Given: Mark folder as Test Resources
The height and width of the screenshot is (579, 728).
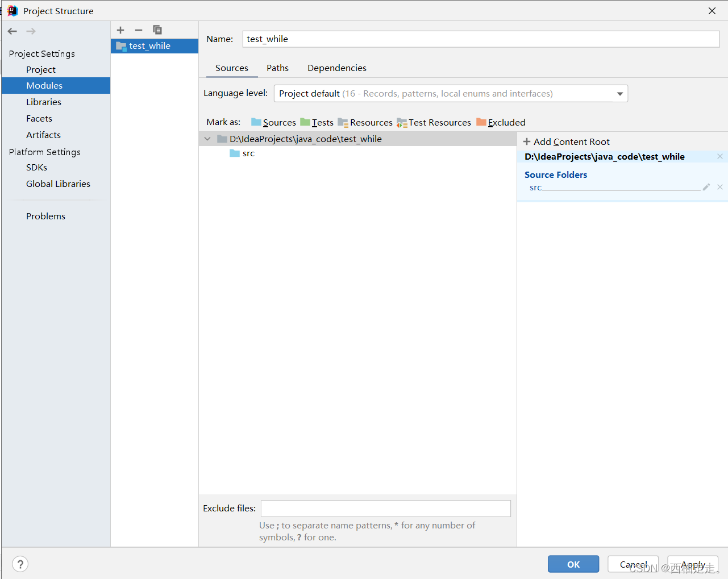Looking at the screenshot, I should pos(434,122).
